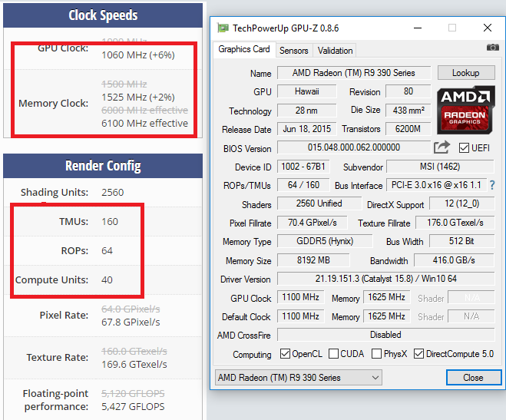
Task: Toggle the OpenCL checkbox
Action: (285, 353)
